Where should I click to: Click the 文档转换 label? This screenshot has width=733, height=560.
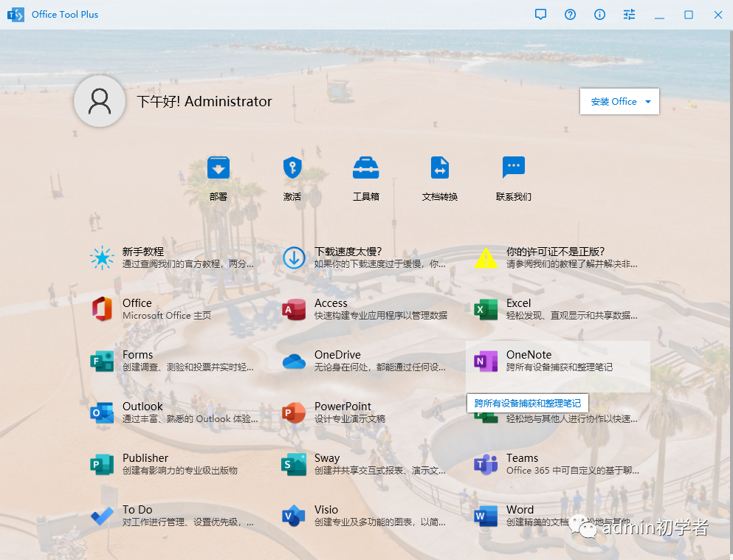coord(439,197)
